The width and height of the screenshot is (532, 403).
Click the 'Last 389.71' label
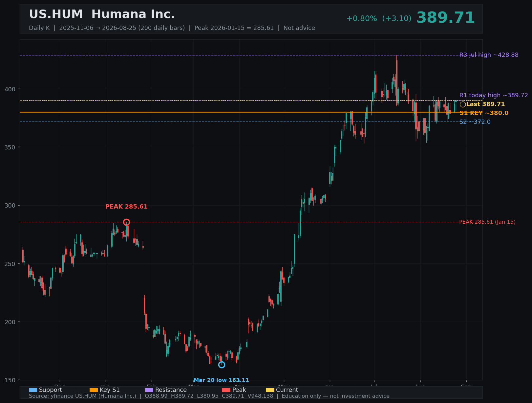485,104
